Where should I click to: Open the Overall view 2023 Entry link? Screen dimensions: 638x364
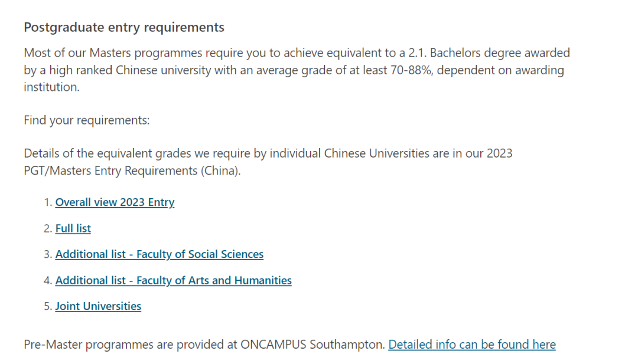115,202
